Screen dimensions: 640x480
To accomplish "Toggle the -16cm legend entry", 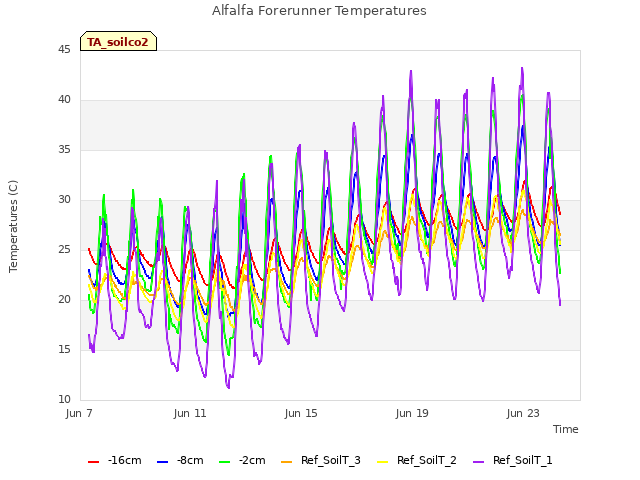I will (115, 460).
